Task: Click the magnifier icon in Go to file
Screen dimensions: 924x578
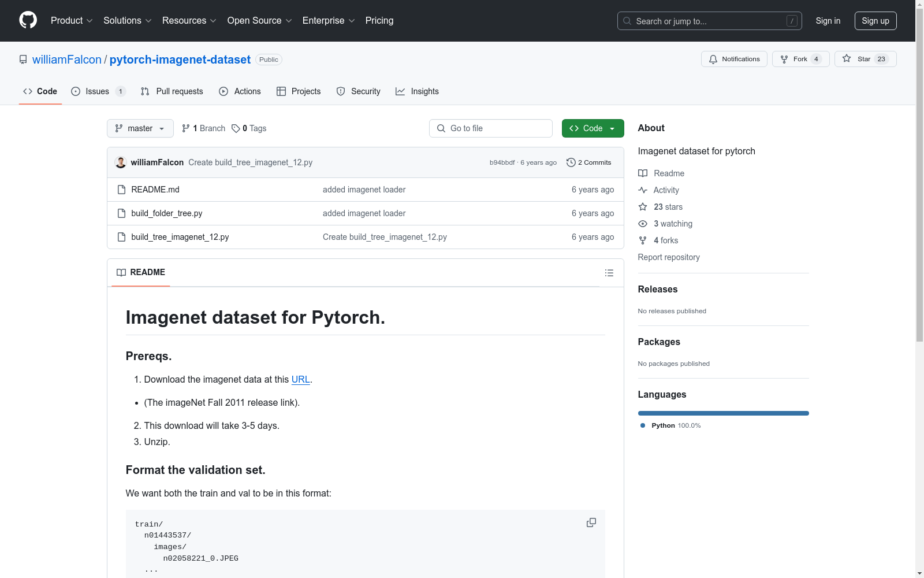Action: click(441, 128)
